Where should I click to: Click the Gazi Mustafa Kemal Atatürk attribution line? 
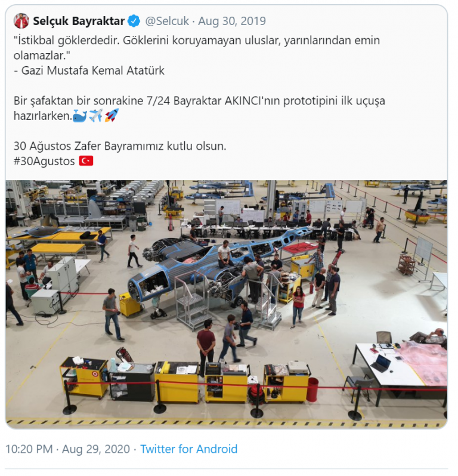[x=89, y=70]
